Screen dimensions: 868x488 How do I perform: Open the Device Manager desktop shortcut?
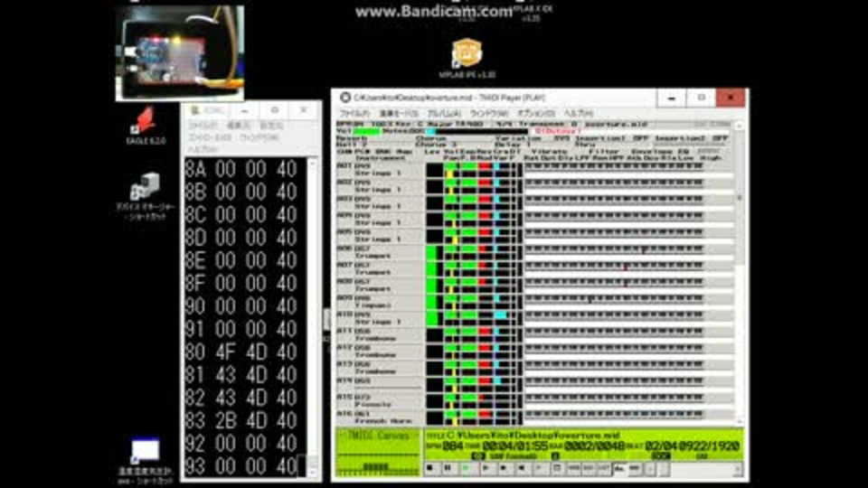click(x=145, y=196)
